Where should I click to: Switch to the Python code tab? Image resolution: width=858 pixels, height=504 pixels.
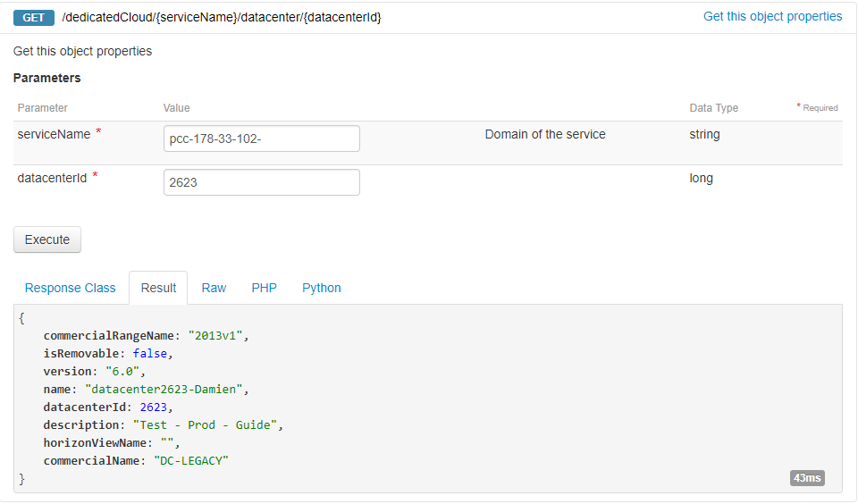(322, 288)
